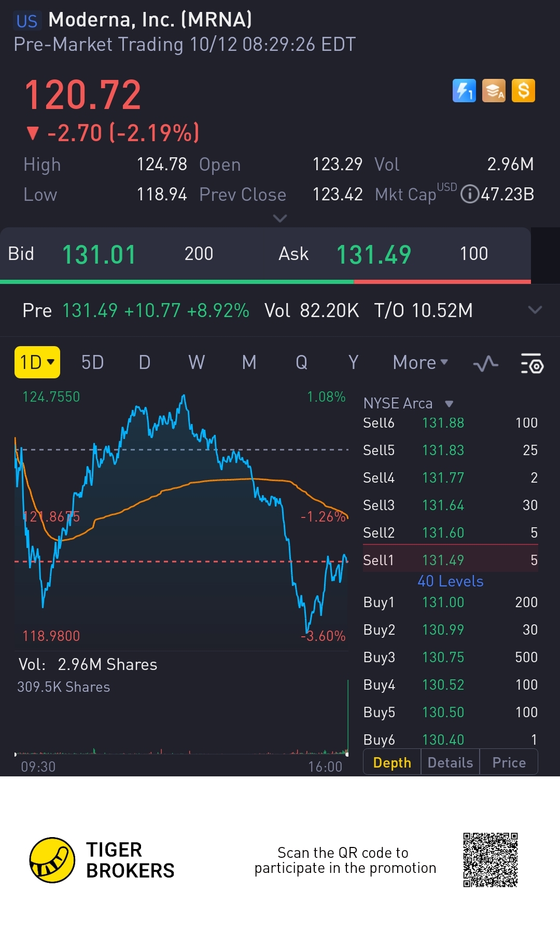Switch to the Details tab

[x=450, y=762]
